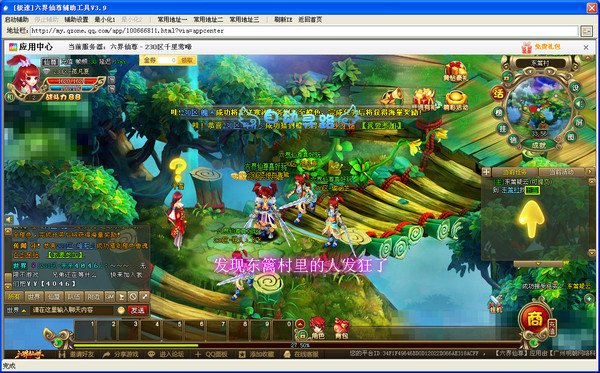Click 刷新IE to reload page
The height and width of the screenshot is (373, 600).
[283, 20]
